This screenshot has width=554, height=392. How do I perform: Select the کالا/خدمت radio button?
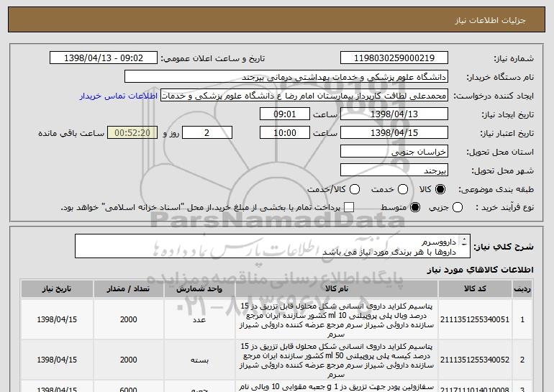coord(355,189)
